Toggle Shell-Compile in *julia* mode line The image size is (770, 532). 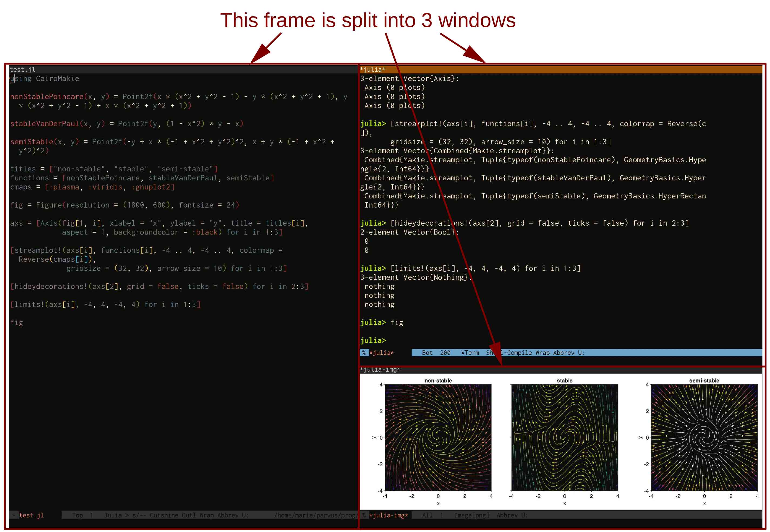click(509, 353)
